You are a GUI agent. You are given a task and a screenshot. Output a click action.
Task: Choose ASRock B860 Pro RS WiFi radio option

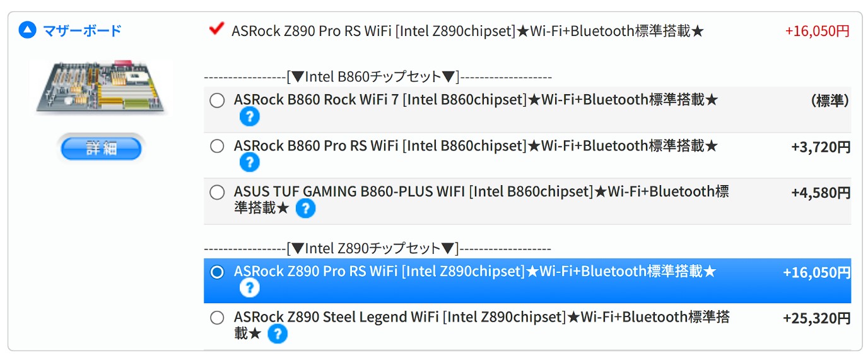tap(217, 147)
